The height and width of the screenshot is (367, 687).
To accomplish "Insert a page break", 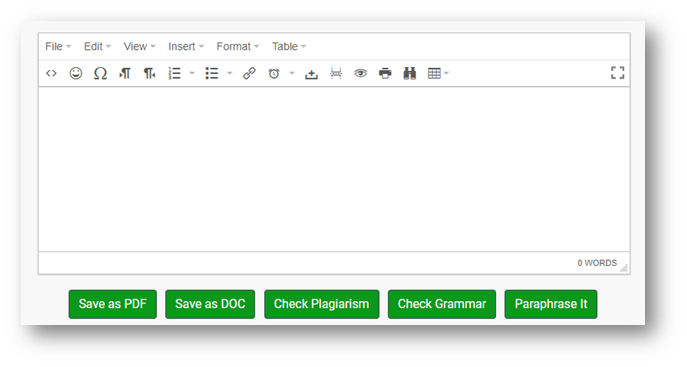I will point(336,73).
